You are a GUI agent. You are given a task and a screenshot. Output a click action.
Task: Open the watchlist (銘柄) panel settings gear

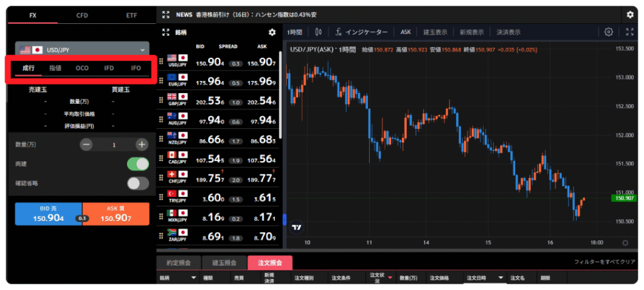coord(272,32)
